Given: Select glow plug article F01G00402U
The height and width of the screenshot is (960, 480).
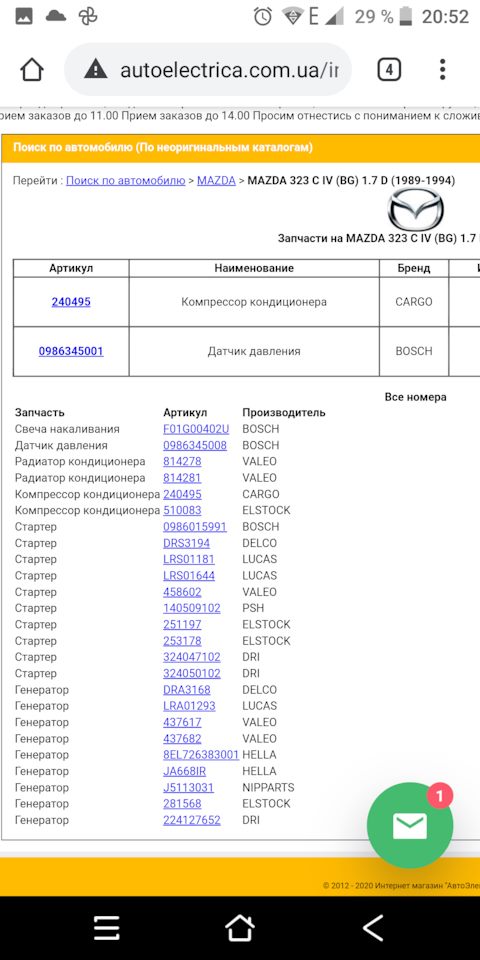Looking at the screenshot, I should pos(196,429).
